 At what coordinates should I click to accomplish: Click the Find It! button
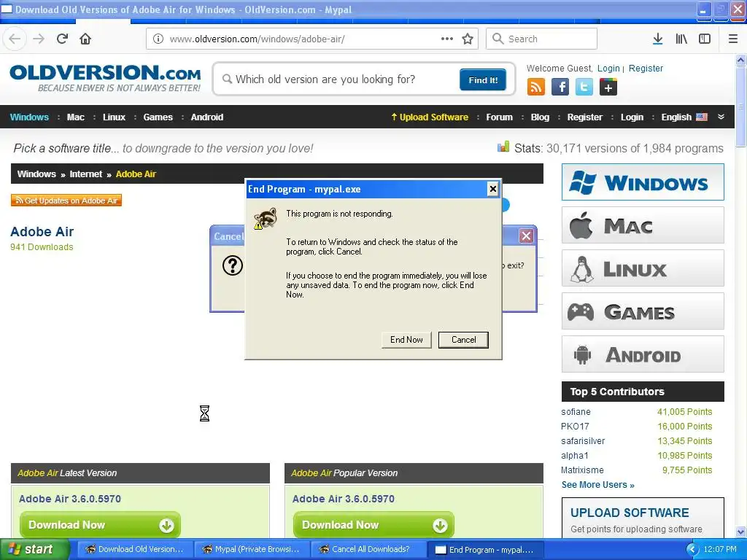coord(483,80)
